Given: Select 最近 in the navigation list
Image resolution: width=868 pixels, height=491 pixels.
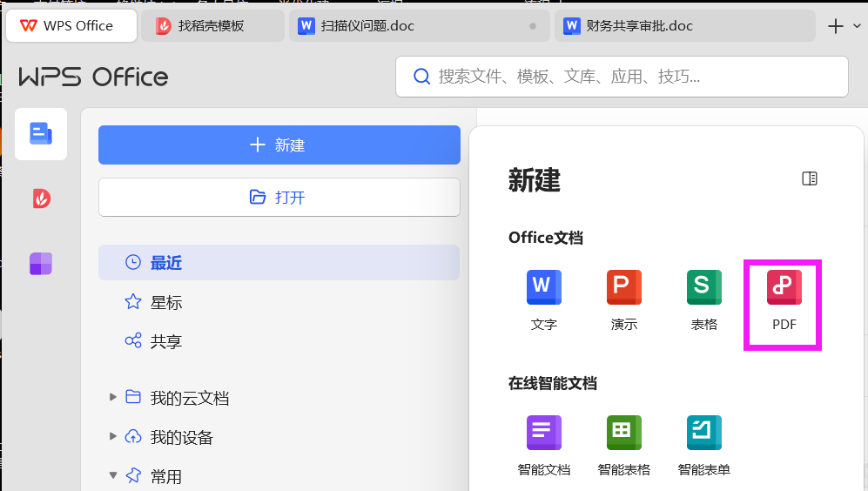Looking at the screenshot, I should (279, 262).
